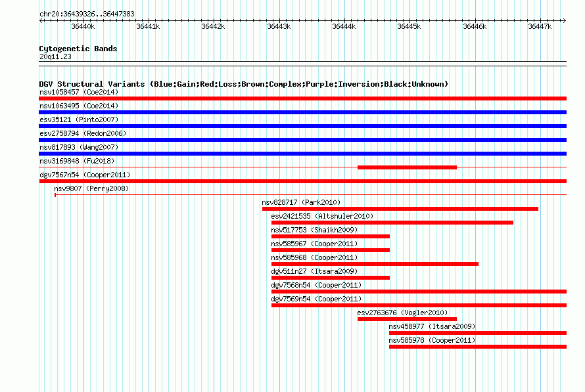Click the 36443k ruler label
Screen dimensions: 585x392
279,26
